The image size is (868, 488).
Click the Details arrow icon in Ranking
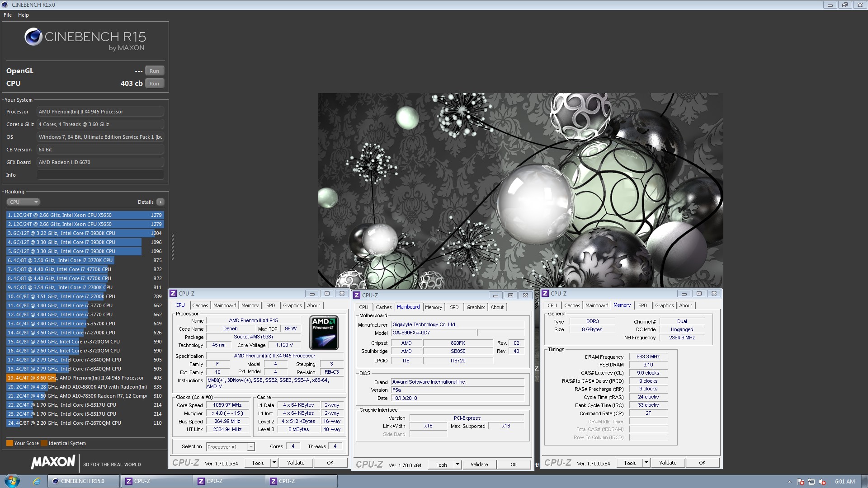pos(160,202)
